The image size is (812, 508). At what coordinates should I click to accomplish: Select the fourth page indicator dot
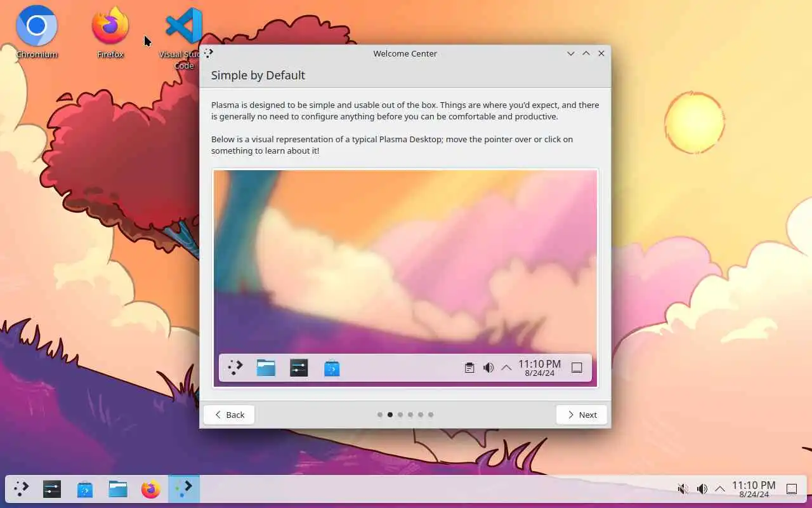pyautogui.click(x=410, y=415)
